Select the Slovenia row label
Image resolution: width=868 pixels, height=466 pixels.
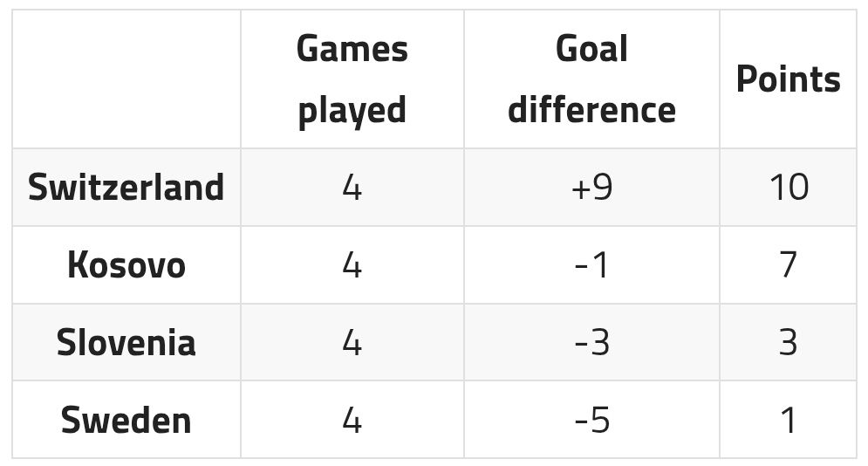(x=126, y=342)
